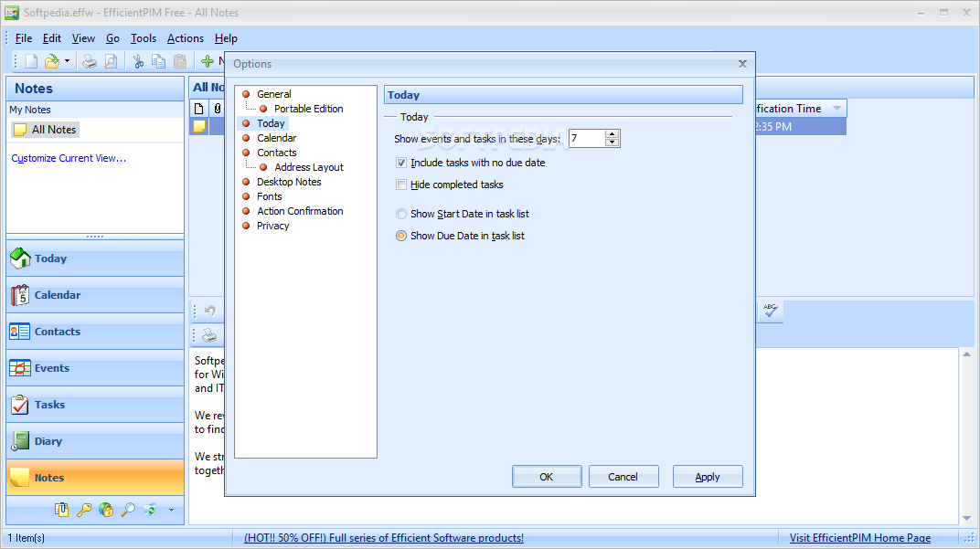
Task: Click the 50% OFF promotion link
Action: pyautogui.click(x=384, y=538)
